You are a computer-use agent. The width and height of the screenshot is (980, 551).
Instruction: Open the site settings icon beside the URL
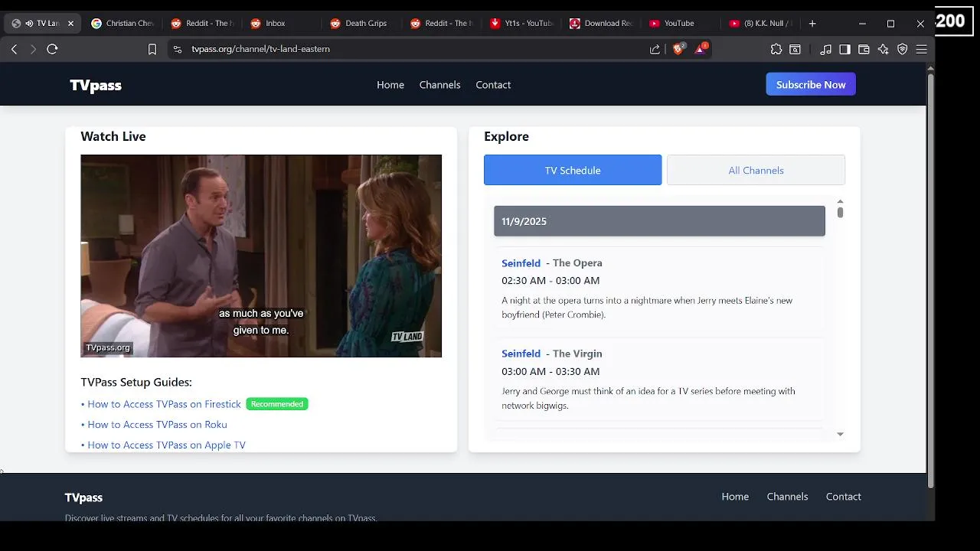click(x=178, y=49)
